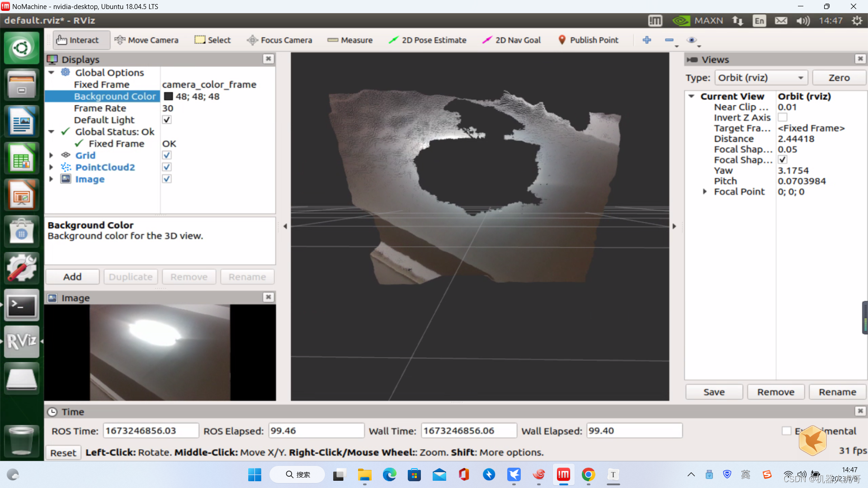Uncheck the Grid display checkbox

click(167, 155)
